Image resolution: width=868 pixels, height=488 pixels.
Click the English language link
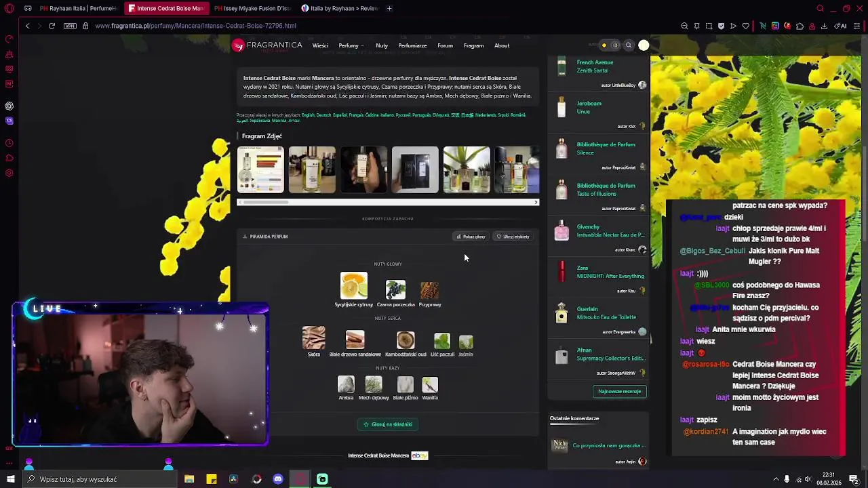point(308,115)
